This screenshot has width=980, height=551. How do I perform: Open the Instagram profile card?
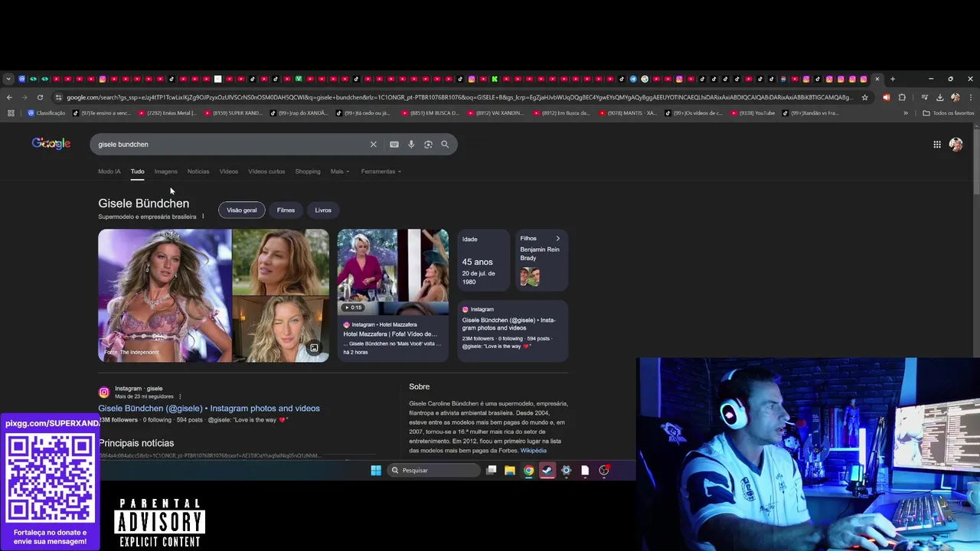coord(513,331)
